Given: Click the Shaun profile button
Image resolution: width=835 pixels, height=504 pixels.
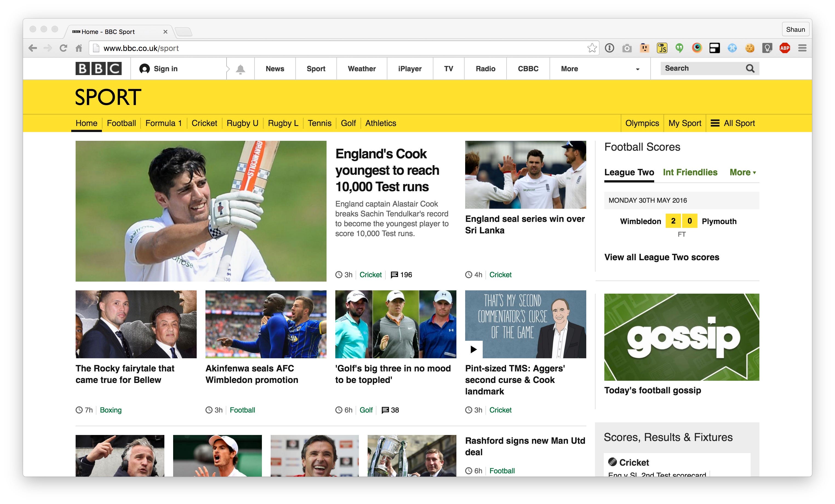Looking at the screenshot, I should click(x=795, y=30).
